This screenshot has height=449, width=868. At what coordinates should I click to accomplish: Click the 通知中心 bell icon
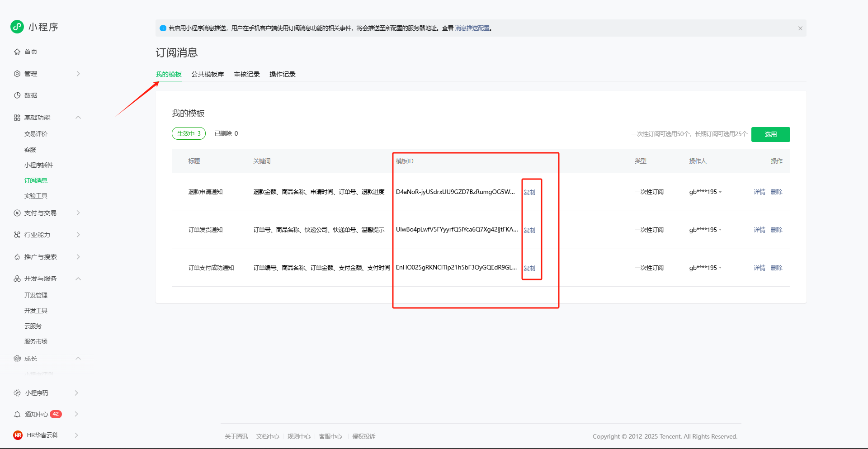pyautogui.click(x=17, y=414)
